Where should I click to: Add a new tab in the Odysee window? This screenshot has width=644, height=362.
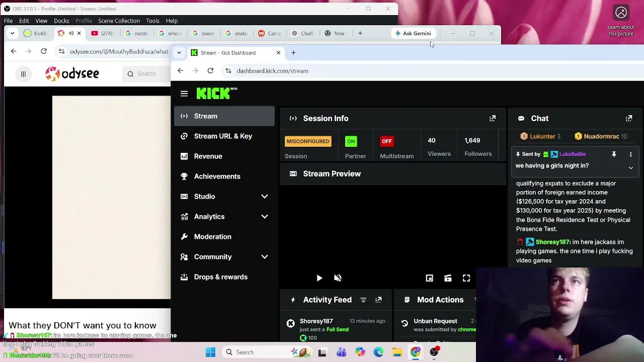pyautogui.click(x=360, y=33)
